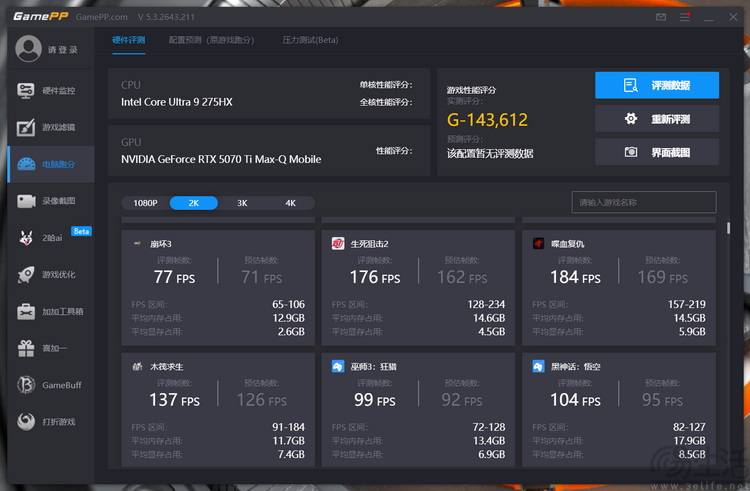Viewport: 750px width, 491px height.
Task: Open 硬件监控 hardware monitor sidebar icon
Action: (x=26, y=90)
